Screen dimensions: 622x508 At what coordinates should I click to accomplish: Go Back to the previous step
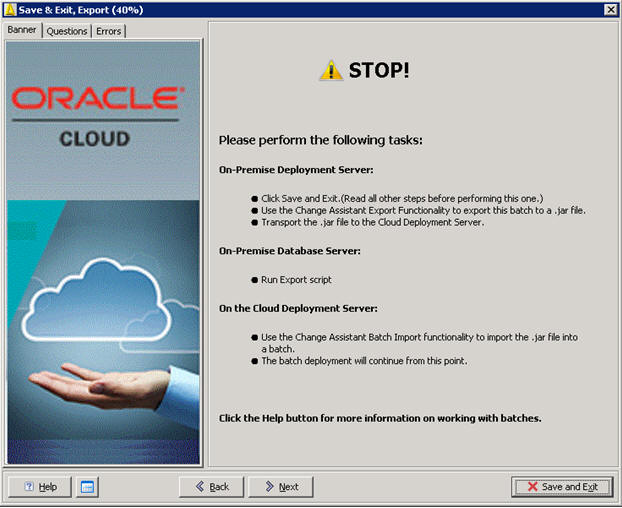pos(211,487)
